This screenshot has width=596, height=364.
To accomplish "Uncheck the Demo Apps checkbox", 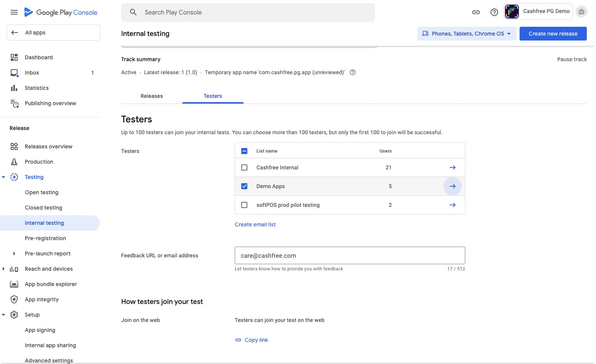I will (x=244, y=186).
